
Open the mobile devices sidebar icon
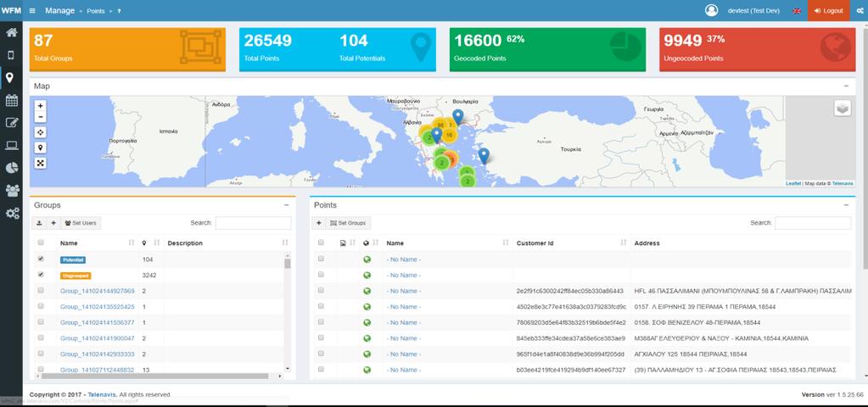pyautogui.click(x=11, y=55)
